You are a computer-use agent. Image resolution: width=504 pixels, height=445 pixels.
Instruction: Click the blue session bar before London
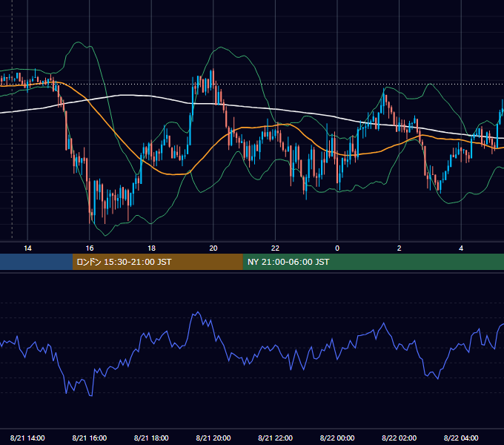click(36, 262)
